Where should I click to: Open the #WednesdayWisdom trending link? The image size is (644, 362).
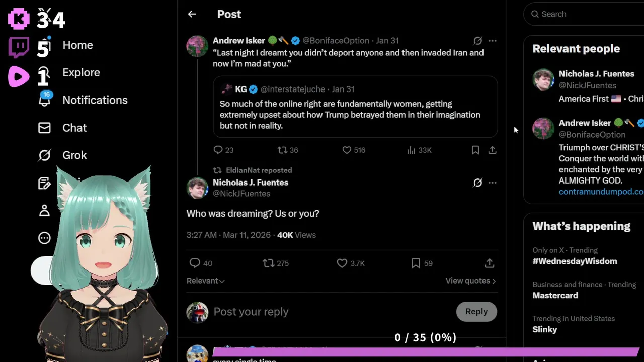[575, 261]
